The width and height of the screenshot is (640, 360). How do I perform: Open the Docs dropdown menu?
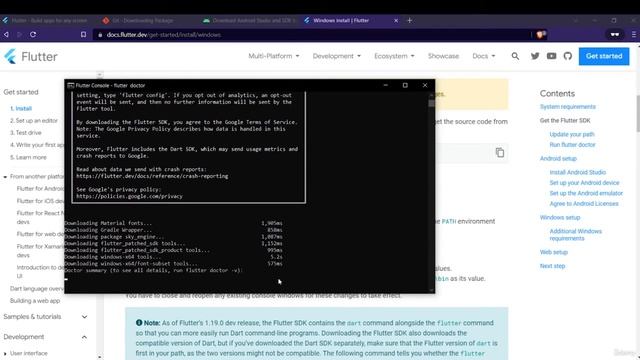[484, 56]
